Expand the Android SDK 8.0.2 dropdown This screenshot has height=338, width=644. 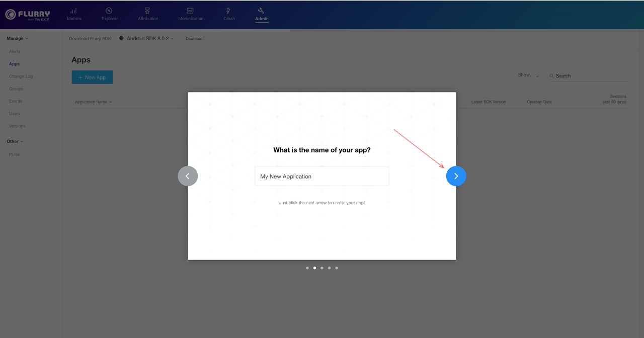(147, 38)
